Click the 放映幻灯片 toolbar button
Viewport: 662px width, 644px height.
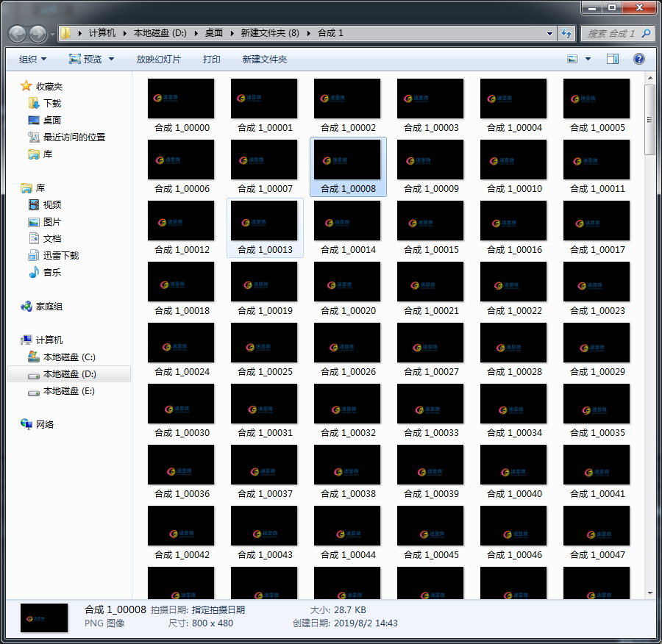tap(158, 59)
